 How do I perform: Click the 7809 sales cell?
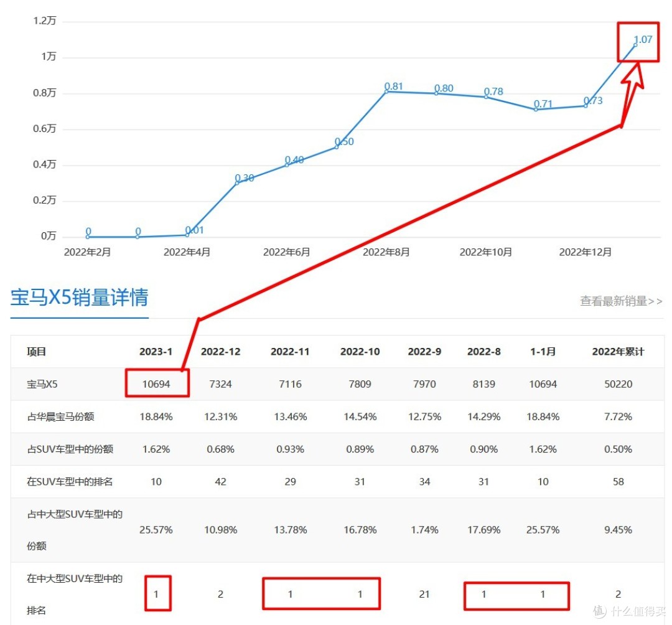pos(360,384)
